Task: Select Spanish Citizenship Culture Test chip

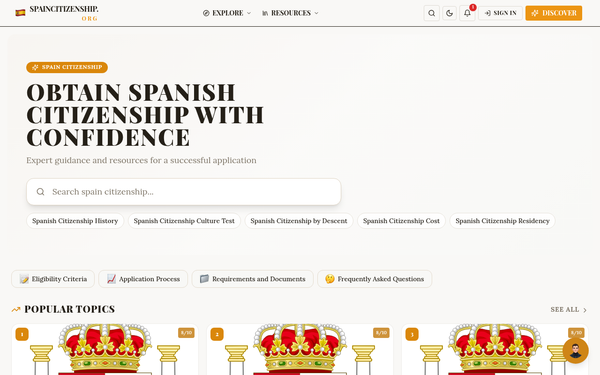Action: pos(184,221)
